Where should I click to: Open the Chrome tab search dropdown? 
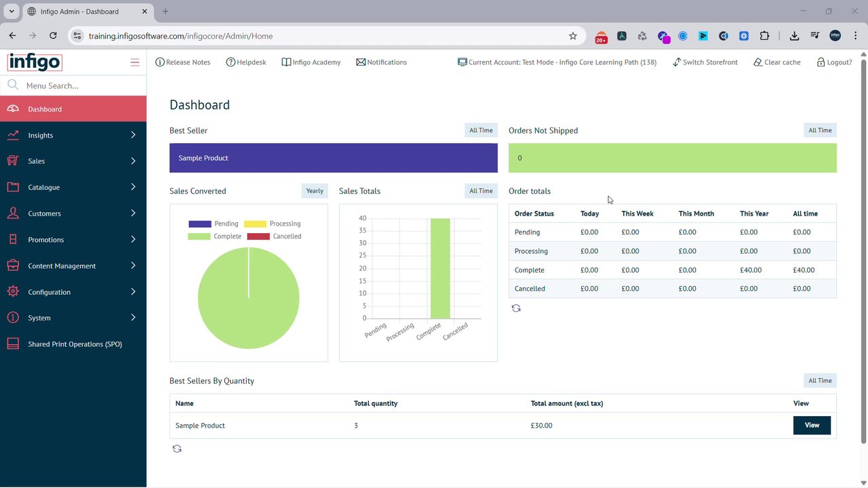click(x=12, y=12)
